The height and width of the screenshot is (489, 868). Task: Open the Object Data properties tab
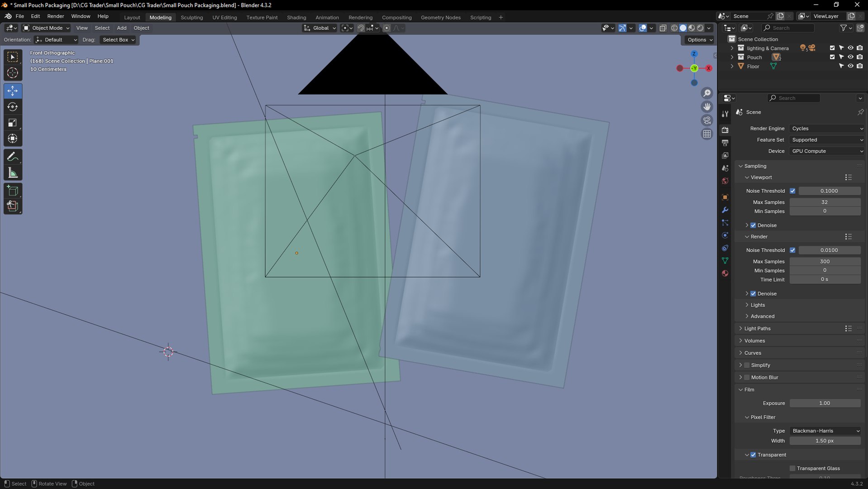point(725,261)
